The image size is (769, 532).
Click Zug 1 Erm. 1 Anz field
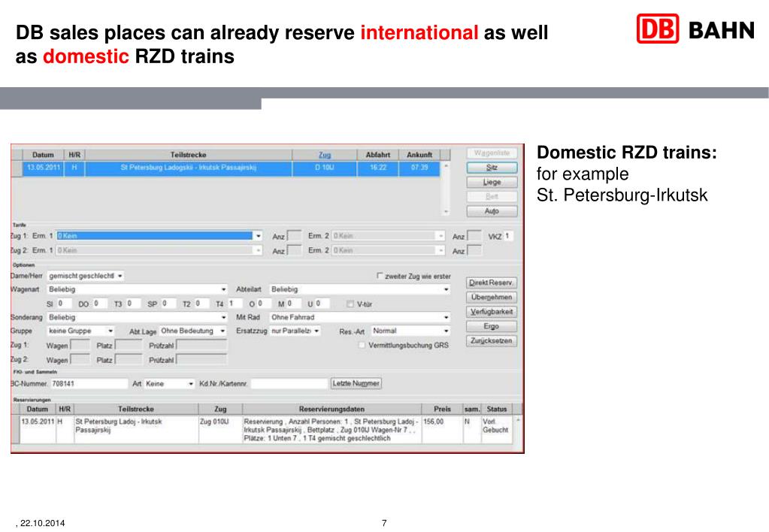tap(294, 237)
